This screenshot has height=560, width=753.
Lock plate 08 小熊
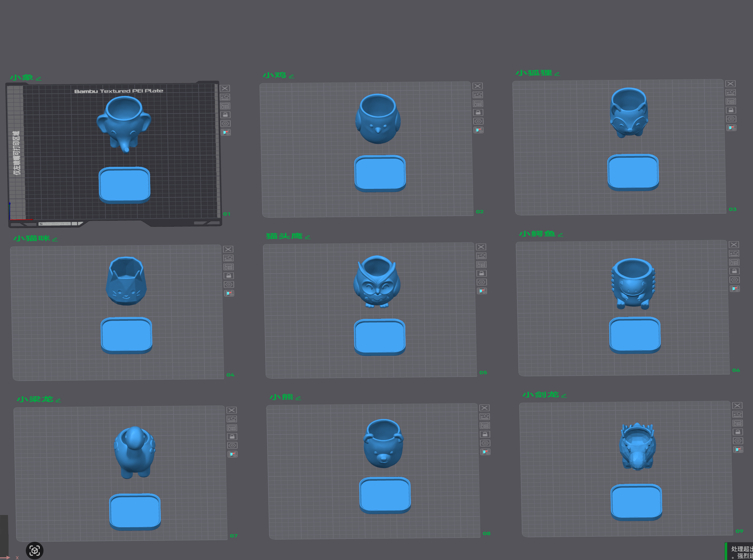point(485,435)
